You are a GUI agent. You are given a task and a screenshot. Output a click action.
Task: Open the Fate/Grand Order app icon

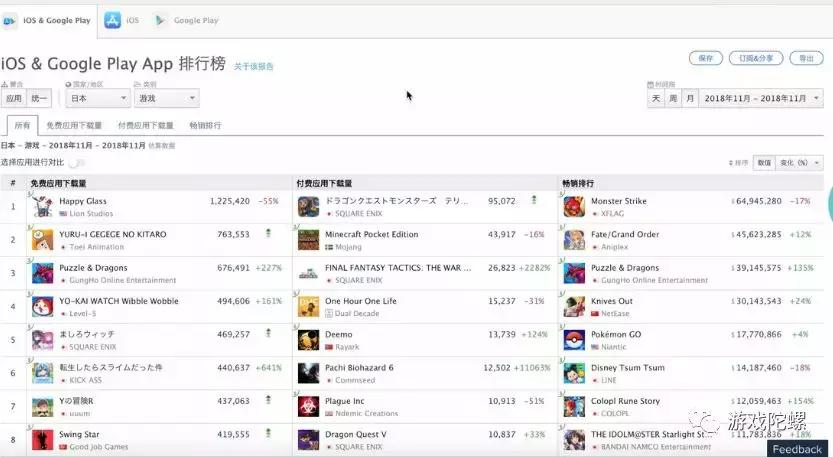574,240
